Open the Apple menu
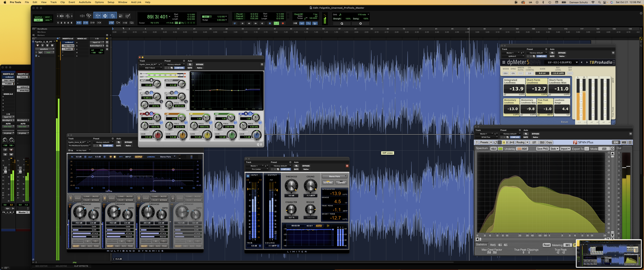 pyautogui.click(x=5, y=2)
